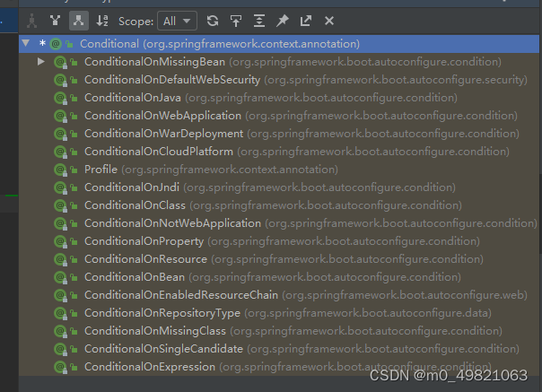
Task: Select ConditionalOnRepositoryType entry
Action: (279, 313)
